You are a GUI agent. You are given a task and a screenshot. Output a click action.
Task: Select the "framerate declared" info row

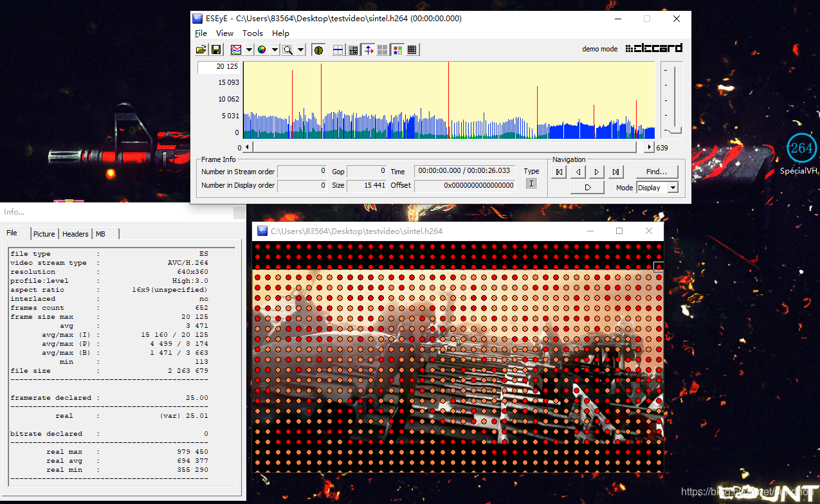tap(109, 398)
